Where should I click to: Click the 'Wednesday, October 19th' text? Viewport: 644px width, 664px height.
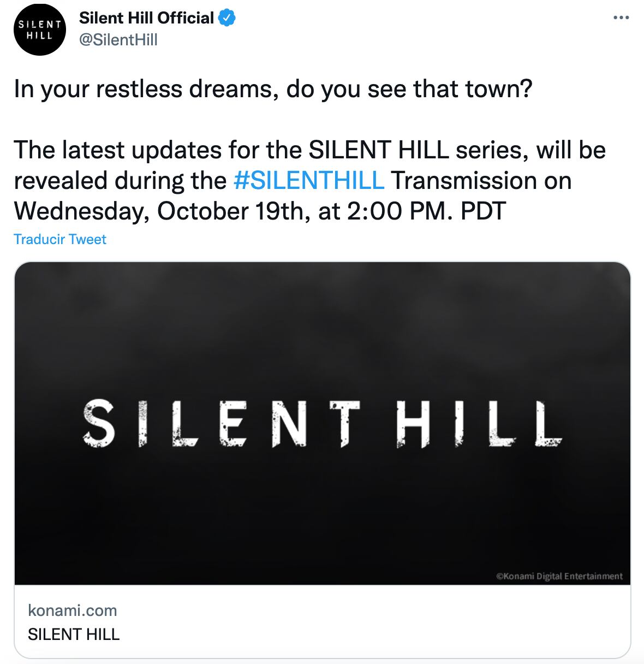[158, 211]
